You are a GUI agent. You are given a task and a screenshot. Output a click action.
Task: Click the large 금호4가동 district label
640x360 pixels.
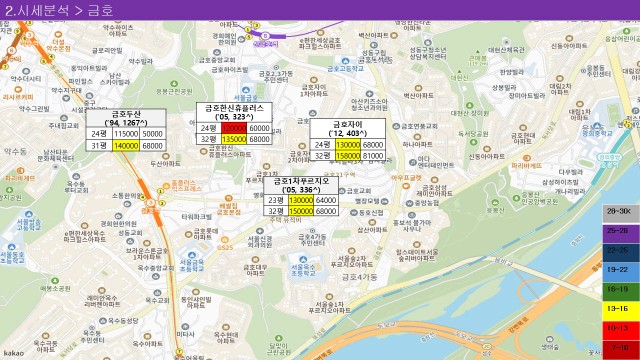click(x=359, y=277)
